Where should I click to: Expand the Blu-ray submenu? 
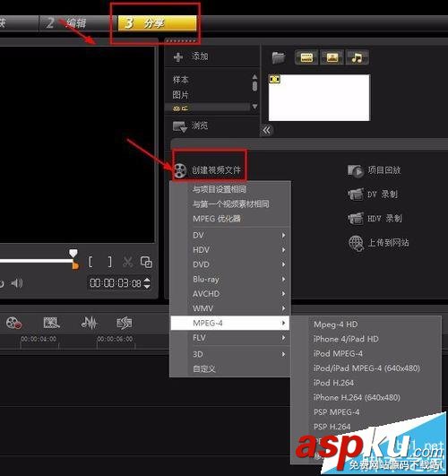click(x=229, y=279)
